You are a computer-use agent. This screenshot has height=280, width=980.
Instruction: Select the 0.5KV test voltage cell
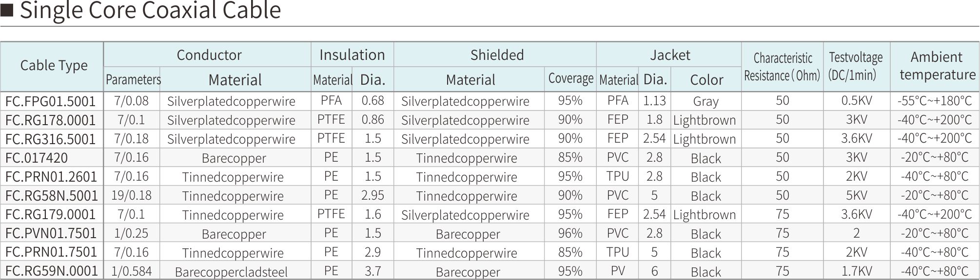tap(856, 101)
